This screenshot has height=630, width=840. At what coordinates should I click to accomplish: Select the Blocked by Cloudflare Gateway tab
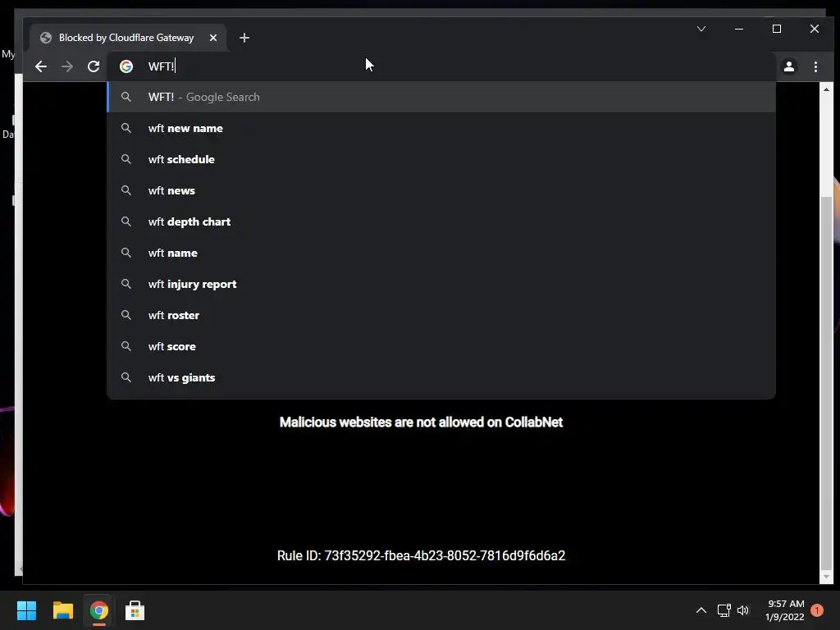coord(129,38)
